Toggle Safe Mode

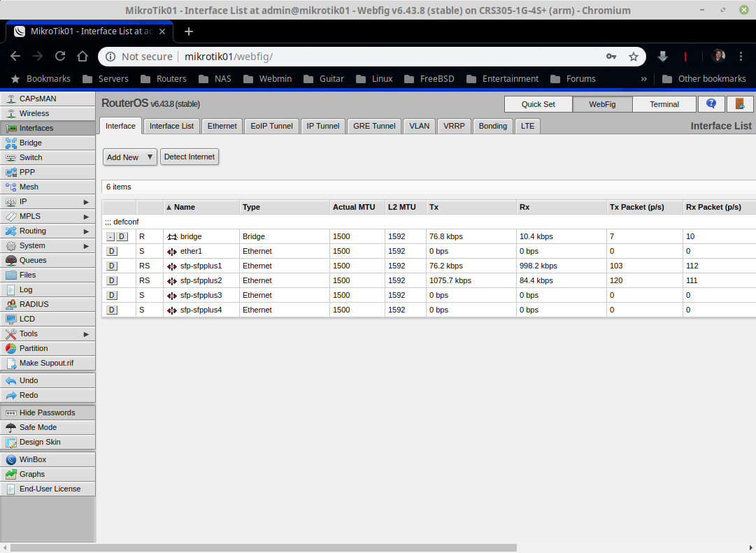(48, 428)
